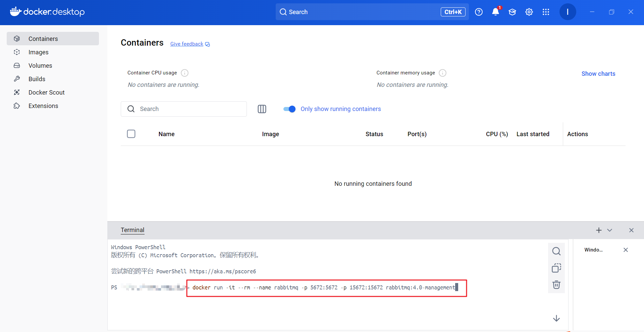Clear terminal with the trash icon
The width and height of the screenshot is (644, 332).
556,285
